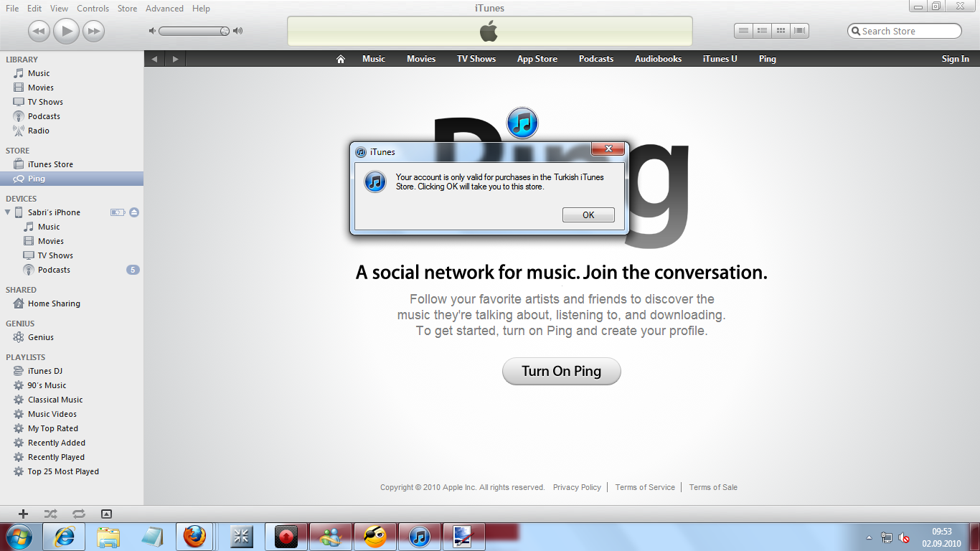The height and width of the screenshot is (551, 980).
Task: Focus the Search Store field
Action: pyautogui.click(x=905, y=31)
